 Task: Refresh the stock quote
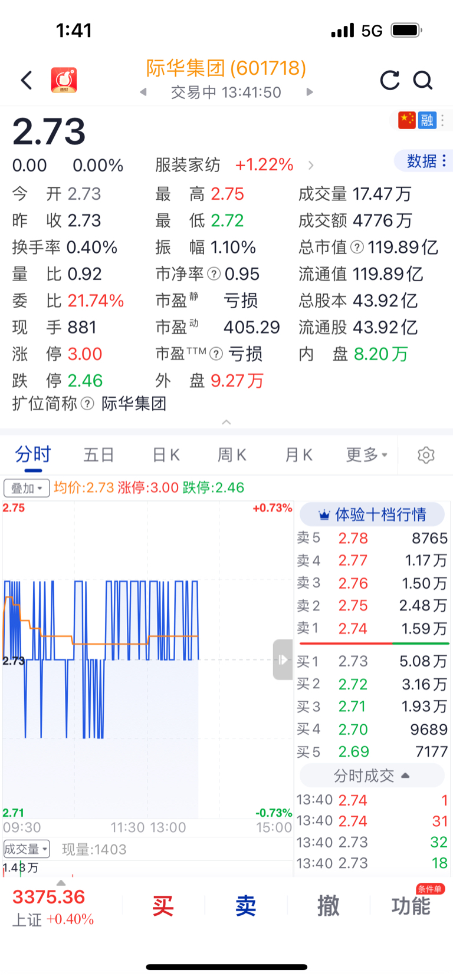[390, 80]
